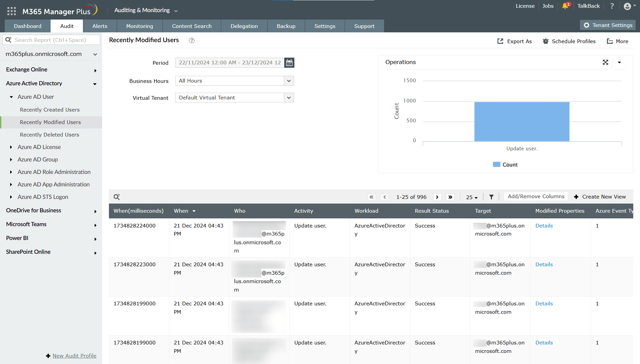
Task: Expand Azure AD Role Administration node
Action: tap(11, 172)
